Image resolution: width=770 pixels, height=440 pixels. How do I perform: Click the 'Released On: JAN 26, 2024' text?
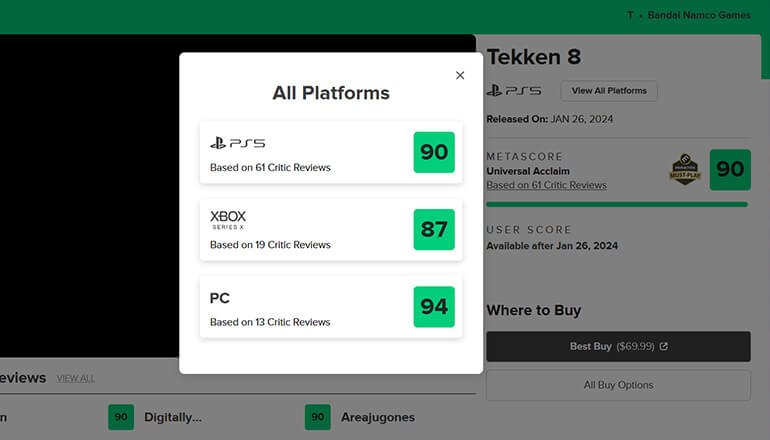(x=550, y=119)
